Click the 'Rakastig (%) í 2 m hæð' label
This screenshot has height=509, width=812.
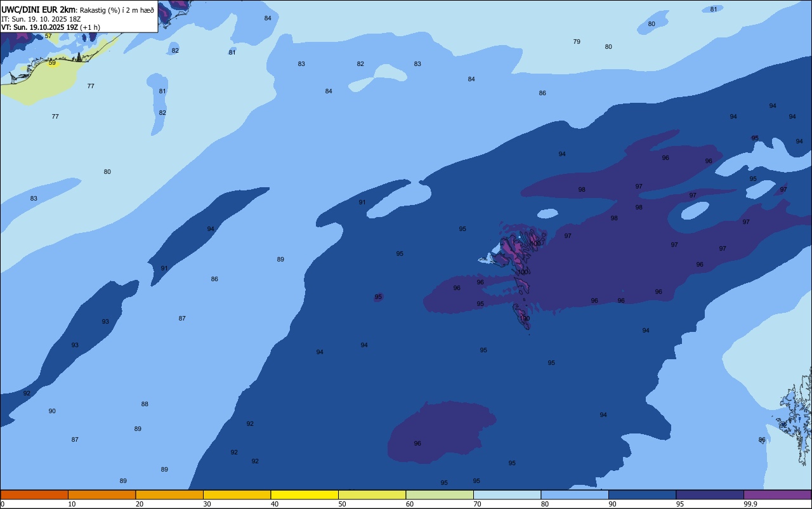(x=117, y=10)
